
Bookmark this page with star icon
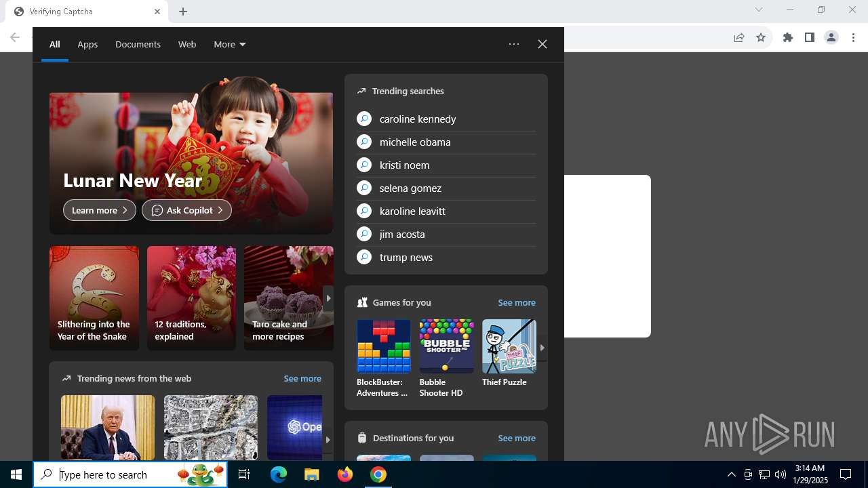tap(761, 37)
